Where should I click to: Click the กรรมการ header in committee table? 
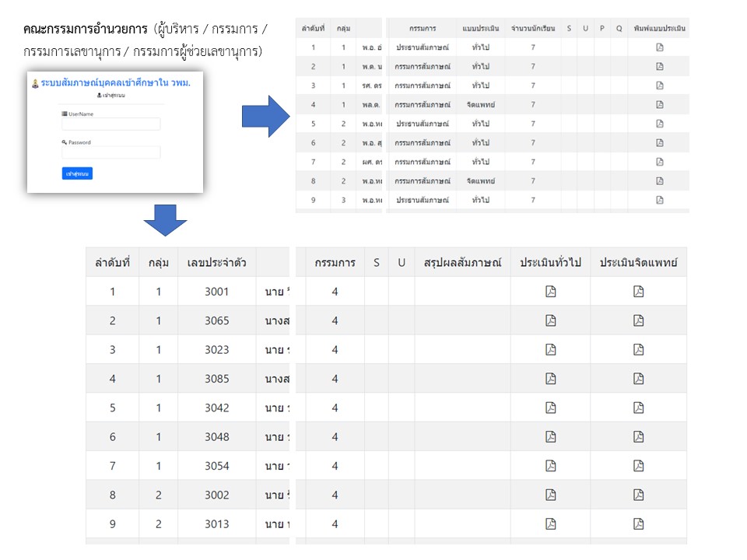click(423, 29)
